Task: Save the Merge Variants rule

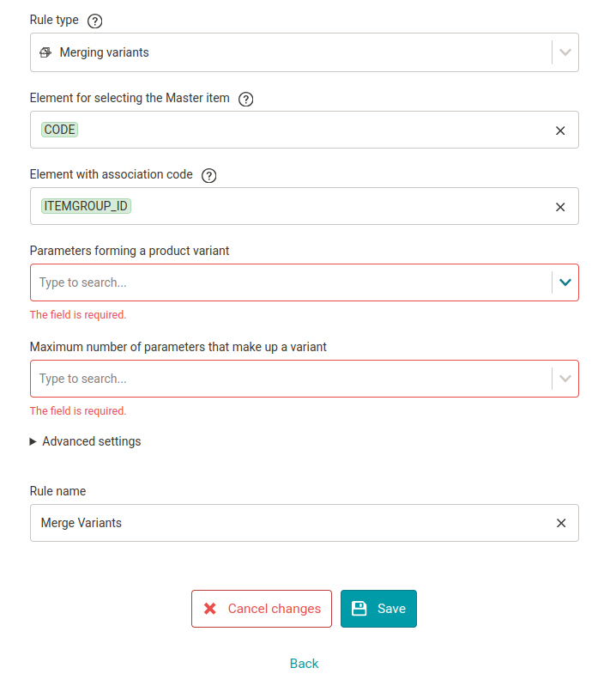Action: coord(378,608)
